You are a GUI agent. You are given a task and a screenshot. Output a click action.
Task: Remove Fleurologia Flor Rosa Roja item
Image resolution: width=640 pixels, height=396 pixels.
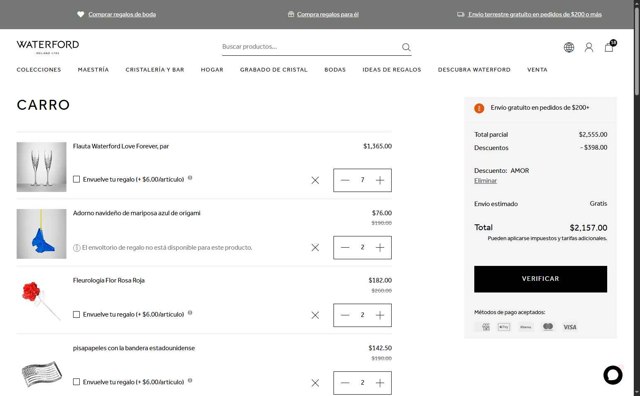coord(315,315)
